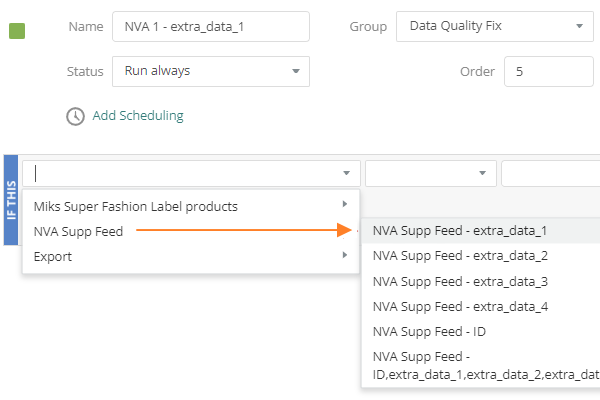Expand the Status dropdown set to Run always
Viewport: 600px width, 400px height.
click(210, 72)
